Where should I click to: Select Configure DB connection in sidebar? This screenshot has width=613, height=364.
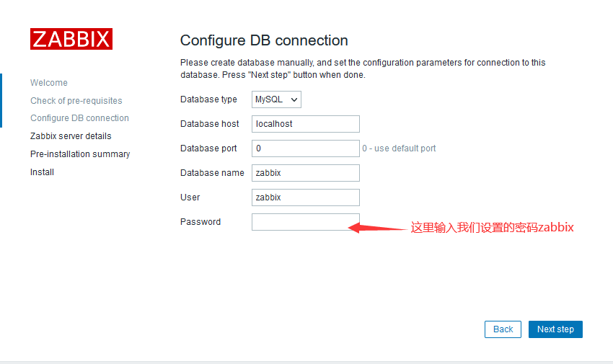click(x=80, y=118)
